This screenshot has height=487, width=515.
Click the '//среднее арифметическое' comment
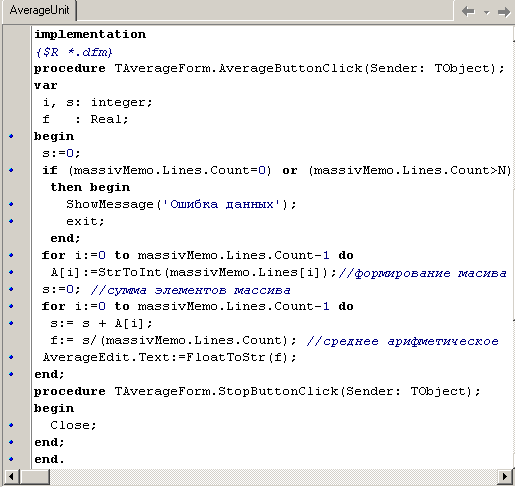point(402,341)
